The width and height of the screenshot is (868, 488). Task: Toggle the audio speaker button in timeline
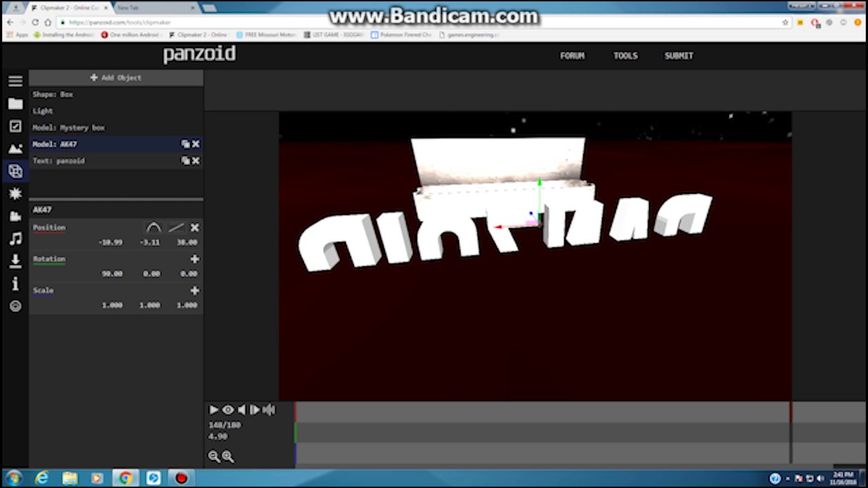click(x=269, y=409)
